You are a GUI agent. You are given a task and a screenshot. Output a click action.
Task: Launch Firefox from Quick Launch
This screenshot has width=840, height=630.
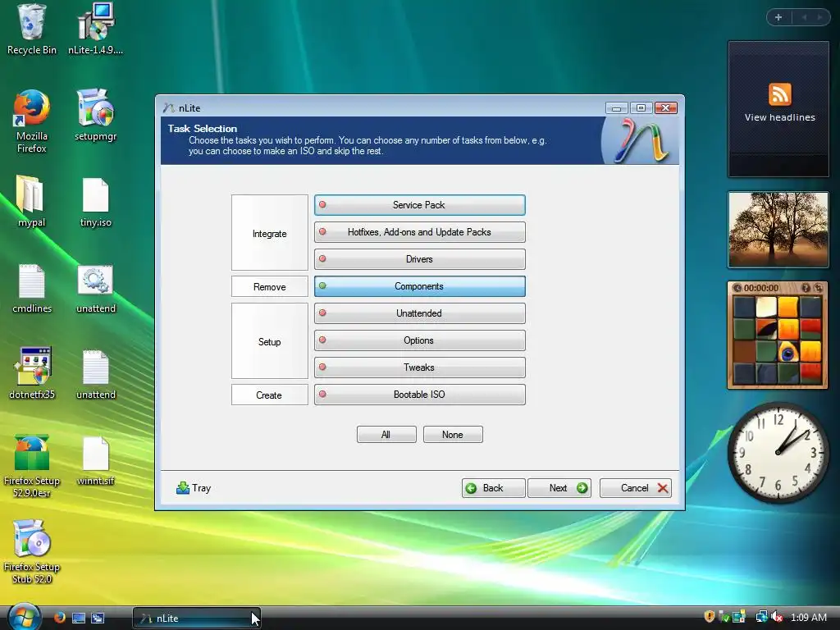[59, 618]
